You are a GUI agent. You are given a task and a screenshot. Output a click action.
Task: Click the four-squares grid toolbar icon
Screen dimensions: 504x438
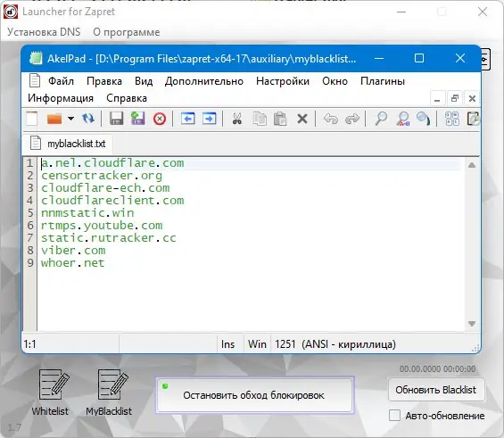coord(452,119)
